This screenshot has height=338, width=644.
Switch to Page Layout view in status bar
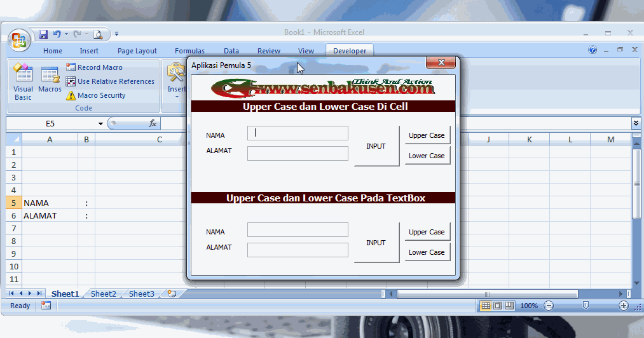498,306
